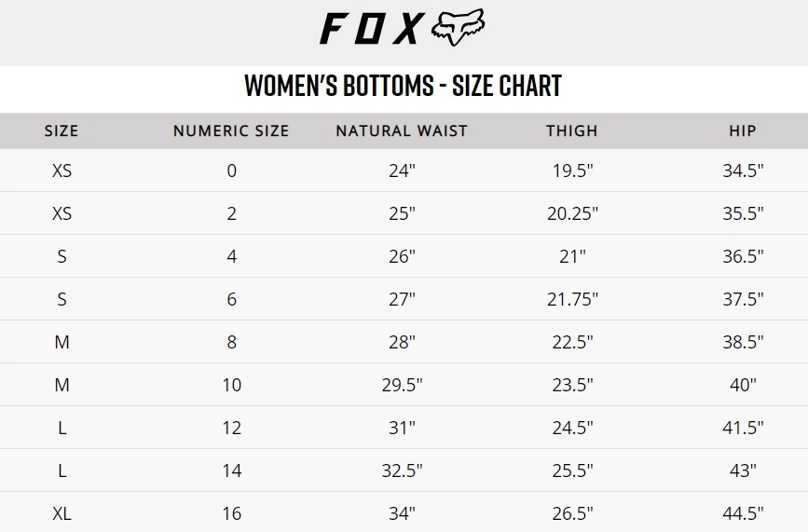Click the Fox head logo icon
The width and height of the screenshot is (808, 532).
459,28
